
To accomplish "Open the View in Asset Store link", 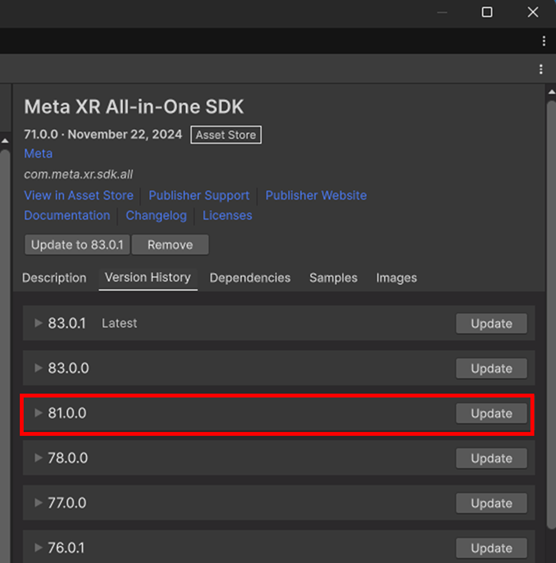I will click(x=79, y=195).
